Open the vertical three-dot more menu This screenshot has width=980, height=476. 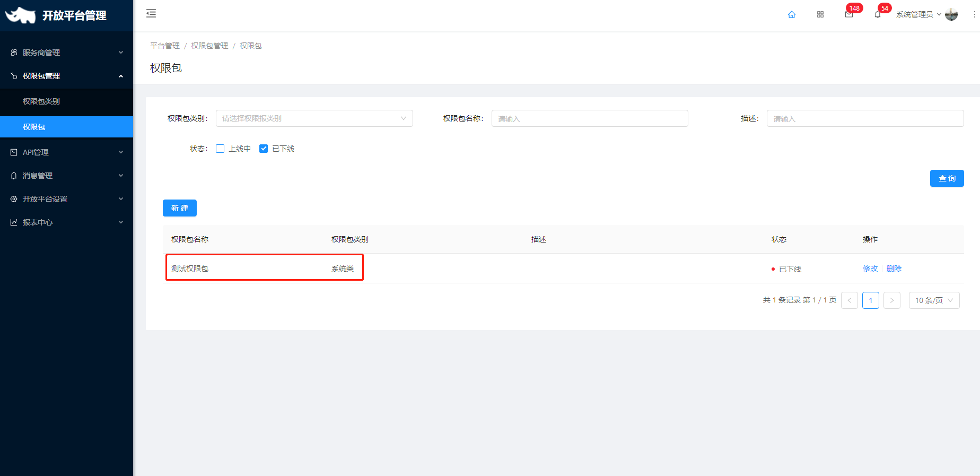[x=975, y=14]
